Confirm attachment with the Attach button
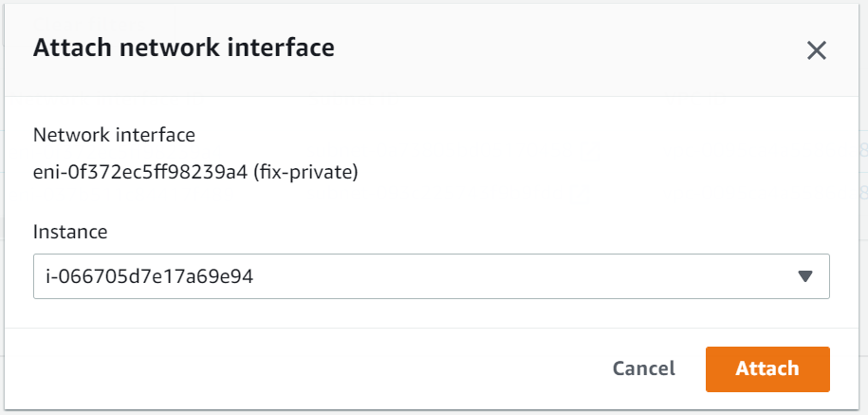 click(x=766, y=368)
